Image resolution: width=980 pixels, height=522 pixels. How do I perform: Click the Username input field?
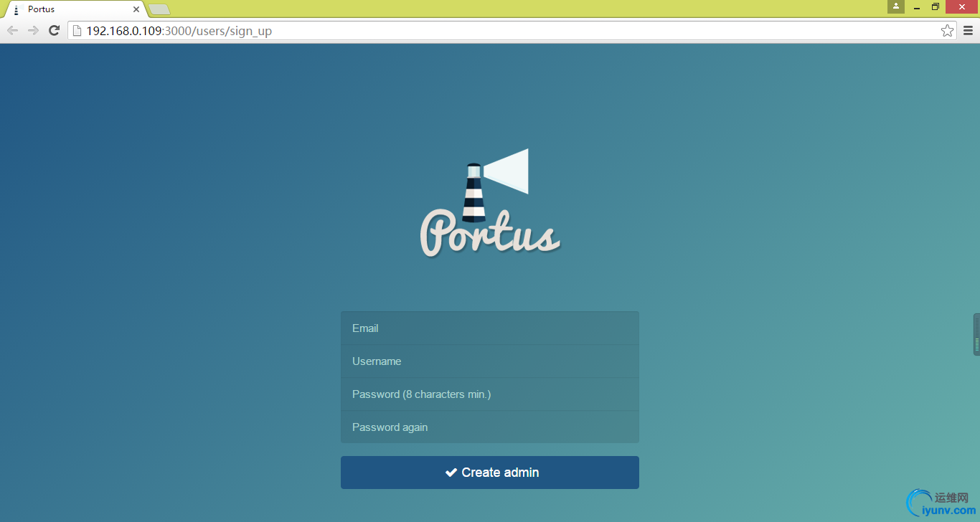(x=490, y=361)
